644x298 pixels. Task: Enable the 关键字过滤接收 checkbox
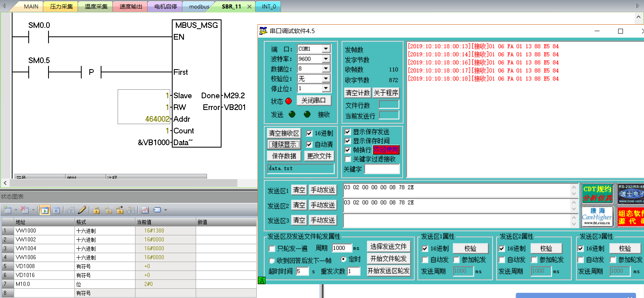pos(348,159)
